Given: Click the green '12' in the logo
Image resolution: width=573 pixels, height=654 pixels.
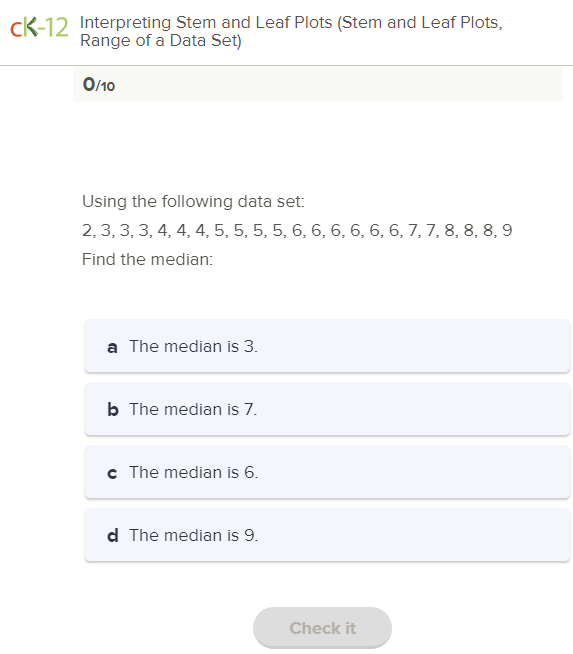Looking at the screenshot, I should pyautogui.click(x=56, y=28).
